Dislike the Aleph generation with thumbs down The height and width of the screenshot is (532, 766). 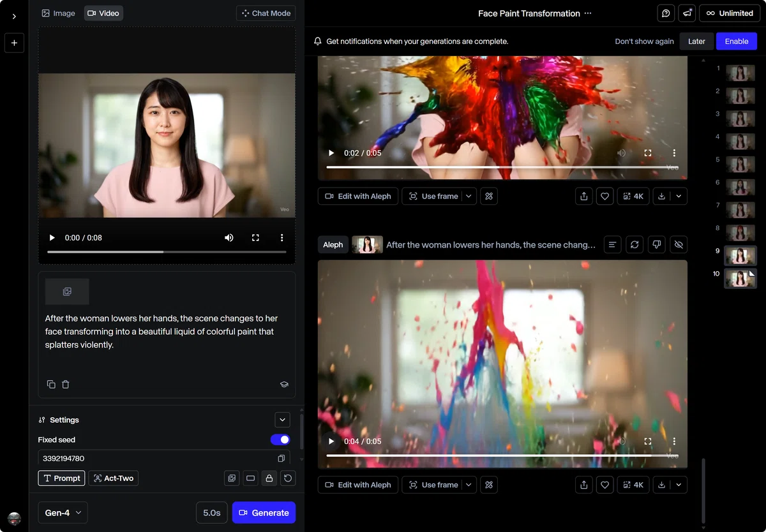(656, 244)
